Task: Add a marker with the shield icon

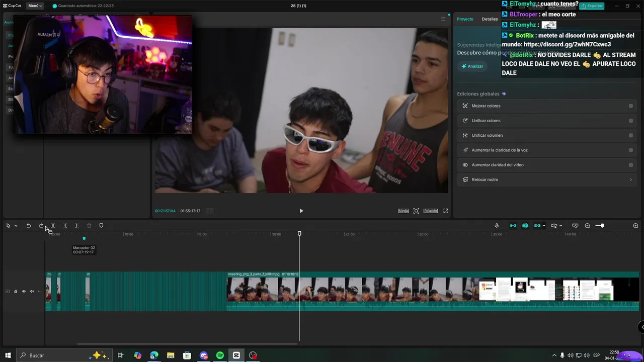Action: tap(101, 226)
